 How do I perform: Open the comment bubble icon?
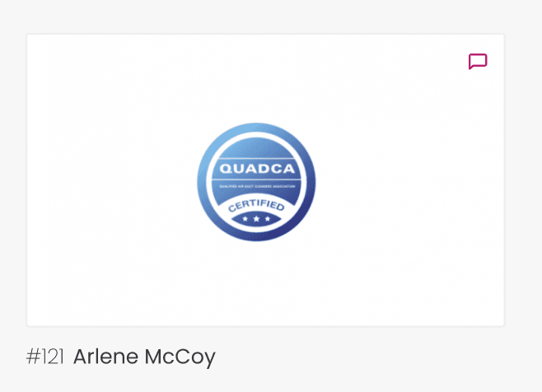click(x=478, y=61)
